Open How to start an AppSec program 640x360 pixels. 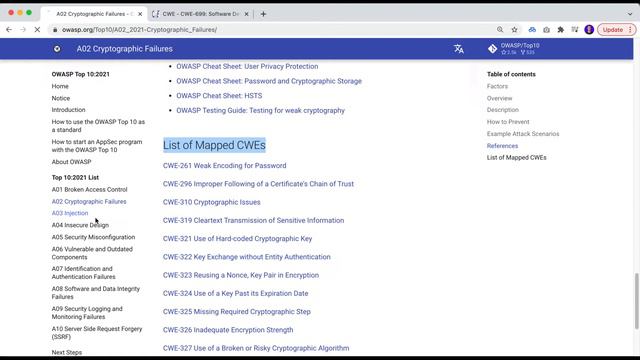tap(97, 146)
